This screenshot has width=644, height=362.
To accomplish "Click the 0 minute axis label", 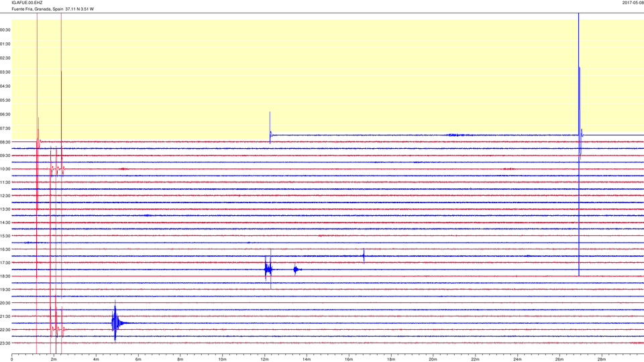I will tap(12, 359).
